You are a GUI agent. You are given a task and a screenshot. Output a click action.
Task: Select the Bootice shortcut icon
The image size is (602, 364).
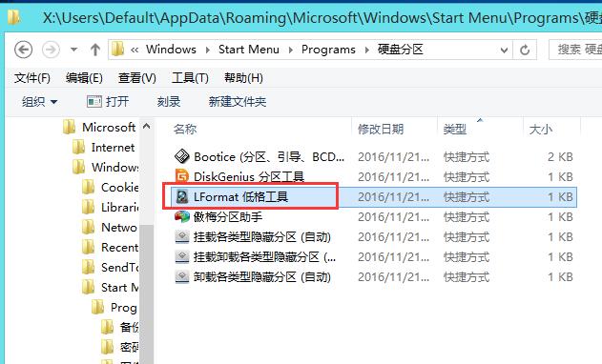coord(182,156)
